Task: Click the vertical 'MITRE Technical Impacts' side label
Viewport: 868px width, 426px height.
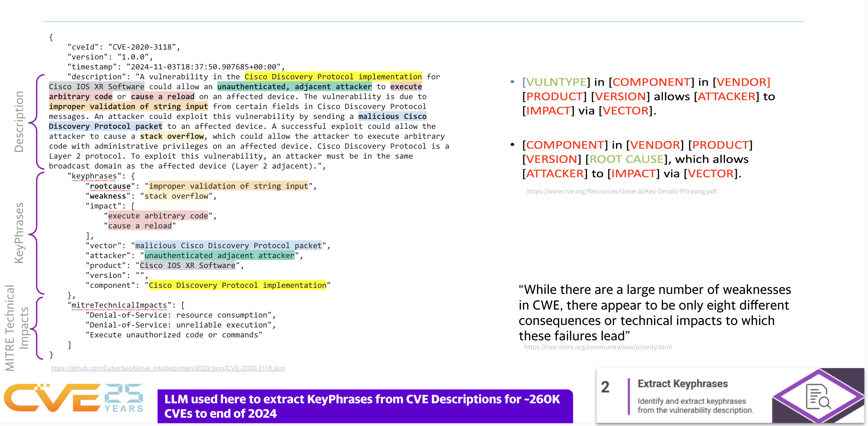Action: 17,328
